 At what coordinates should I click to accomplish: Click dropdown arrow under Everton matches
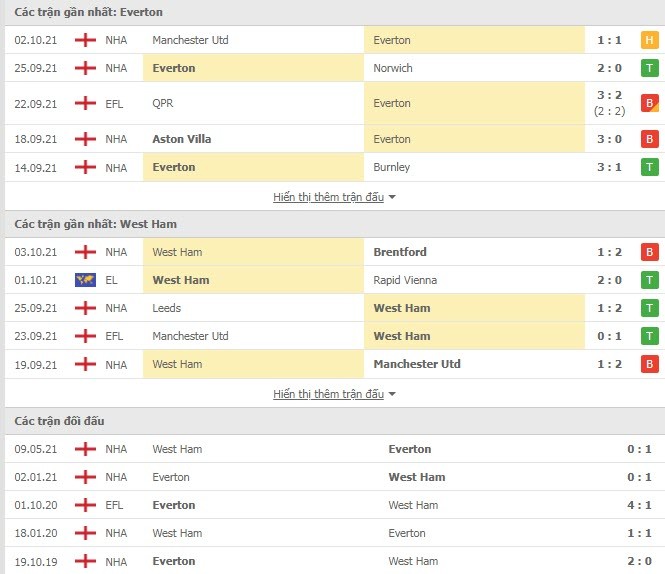(392, 197)
